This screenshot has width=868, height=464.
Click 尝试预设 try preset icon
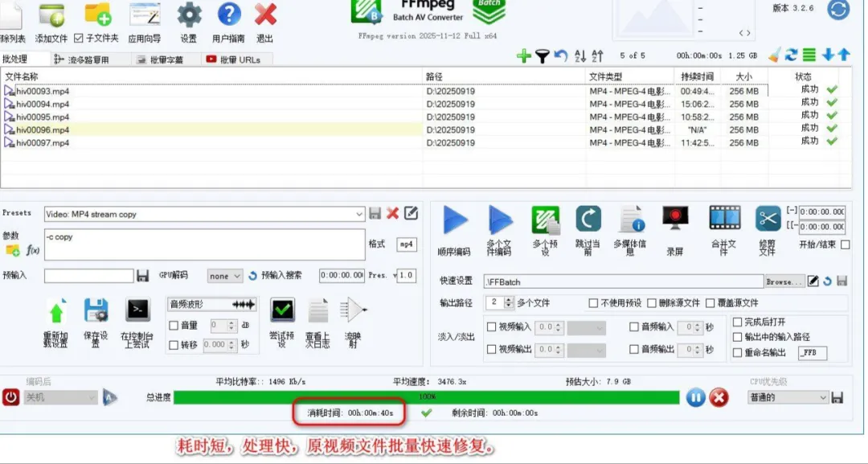point(282,310)
